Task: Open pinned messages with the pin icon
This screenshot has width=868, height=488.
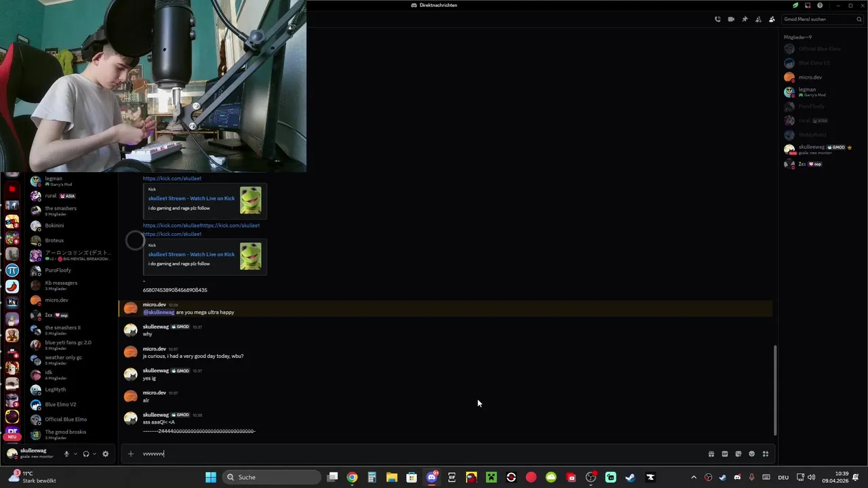Action: pyautogui.click(x=745, y=19)
